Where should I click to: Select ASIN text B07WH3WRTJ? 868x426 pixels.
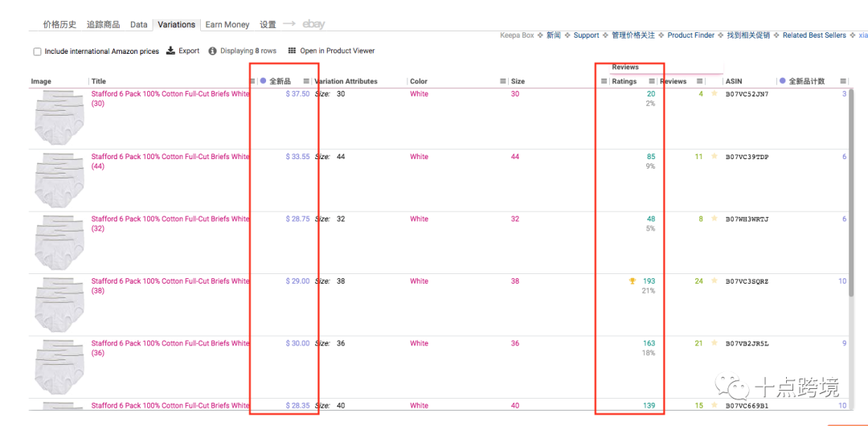(747, 219)
